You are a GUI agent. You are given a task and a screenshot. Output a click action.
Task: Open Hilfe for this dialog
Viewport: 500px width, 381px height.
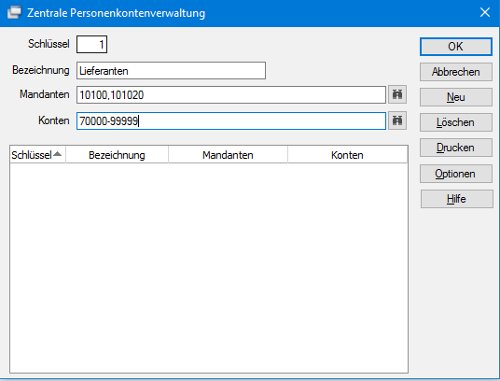click(457, 199)
